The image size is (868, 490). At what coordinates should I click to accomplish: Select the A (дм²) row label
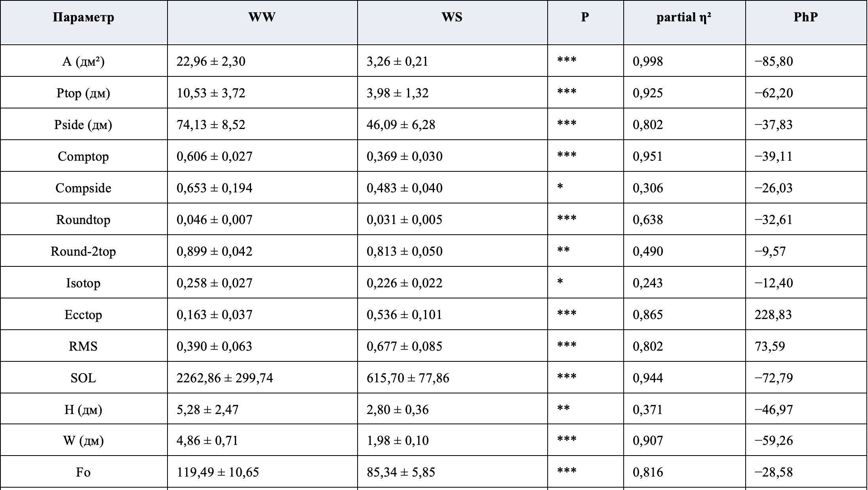point(84,61)
